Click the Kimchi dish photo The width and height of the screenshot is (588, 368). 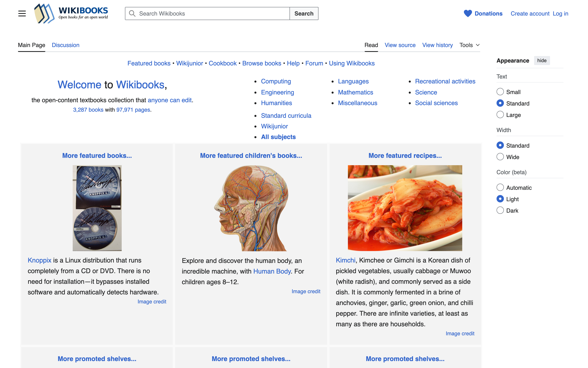405,208
